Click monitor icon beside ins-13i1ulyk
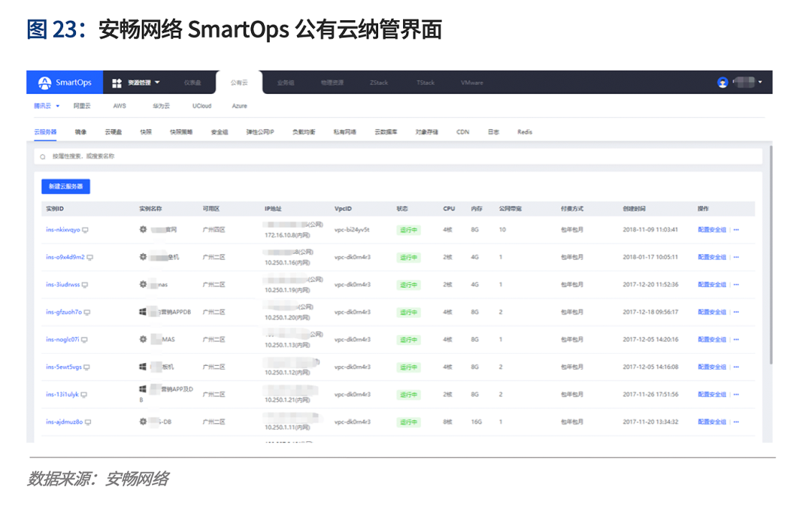 coord(84,395)
